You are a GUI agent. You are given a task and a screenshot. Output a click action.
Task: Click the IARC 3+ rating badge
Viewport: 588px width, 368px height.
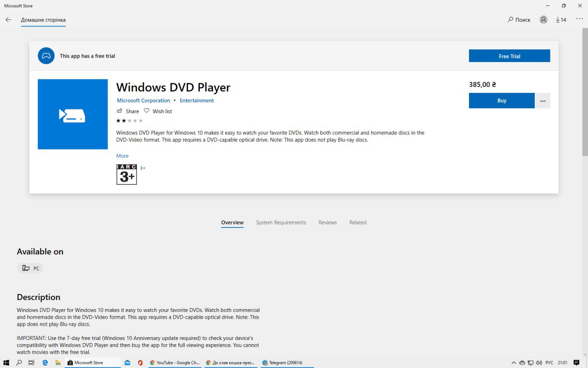pos(126,174)
